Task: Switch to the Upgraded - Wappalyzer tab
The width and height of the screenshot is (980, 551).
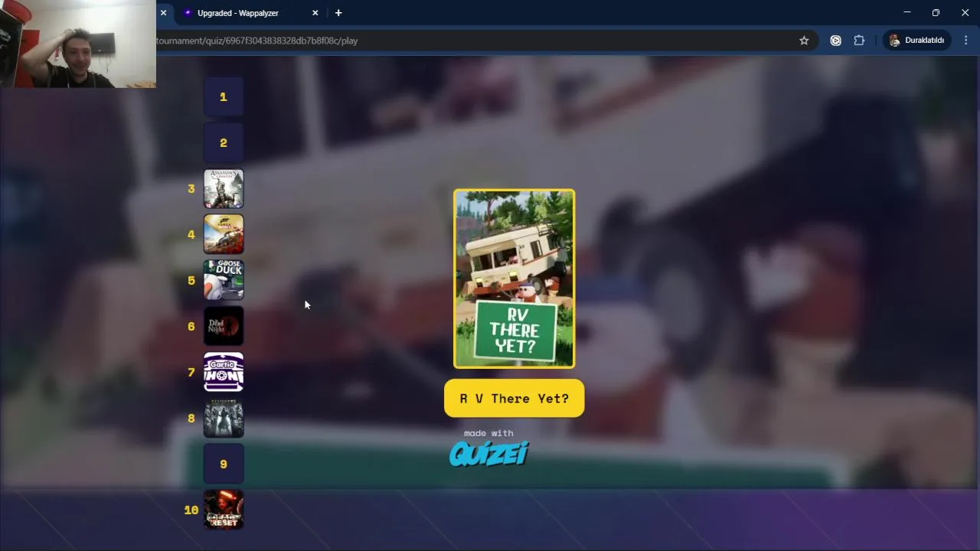Action: [237, 13]
